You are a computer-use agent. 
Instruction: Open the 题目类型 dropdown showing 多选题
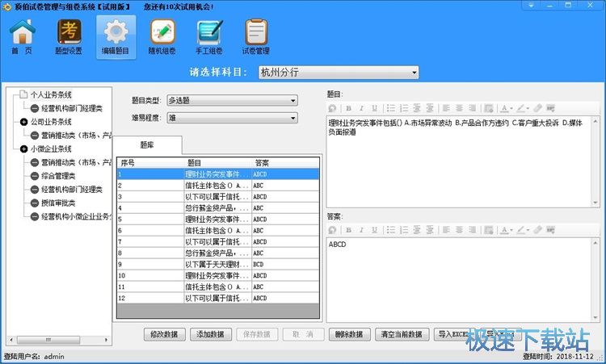click(232, 100)
